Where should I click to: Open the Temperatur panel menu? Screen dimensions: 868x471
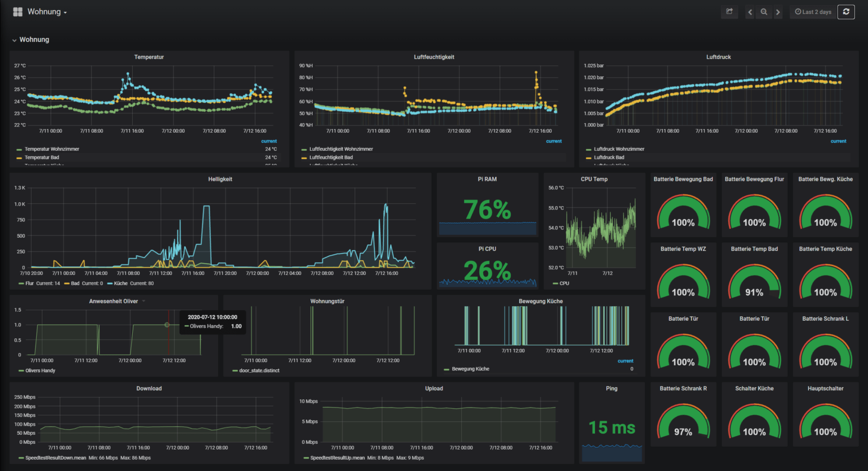(x=149, y=56)
